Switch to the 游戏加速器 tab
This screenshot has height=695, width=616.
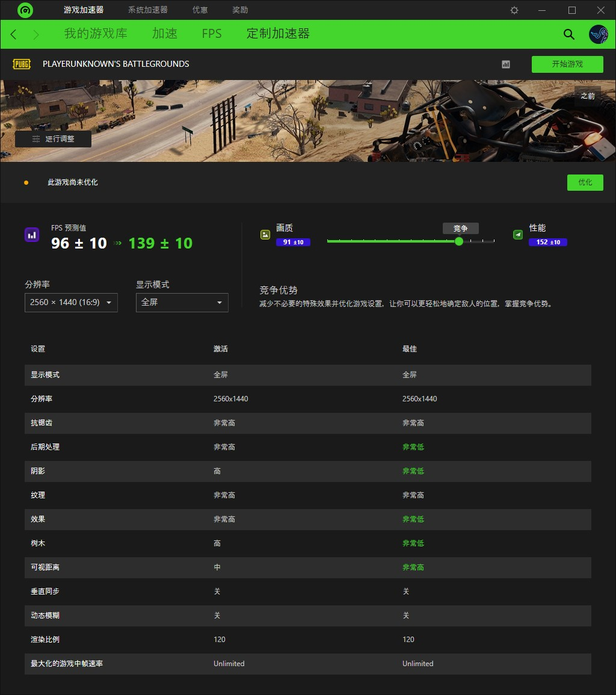(x=83, y=10)
